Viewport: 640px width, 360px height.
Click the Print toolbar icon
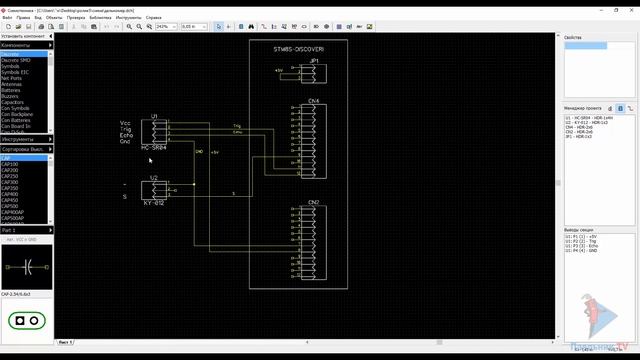tap(41, 27)
